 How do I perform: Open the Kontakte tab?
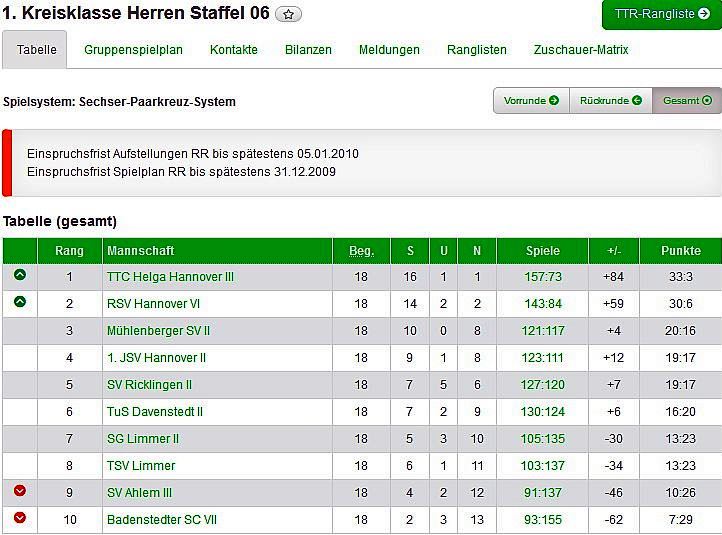pyautogui.click(x=234, y=50)
